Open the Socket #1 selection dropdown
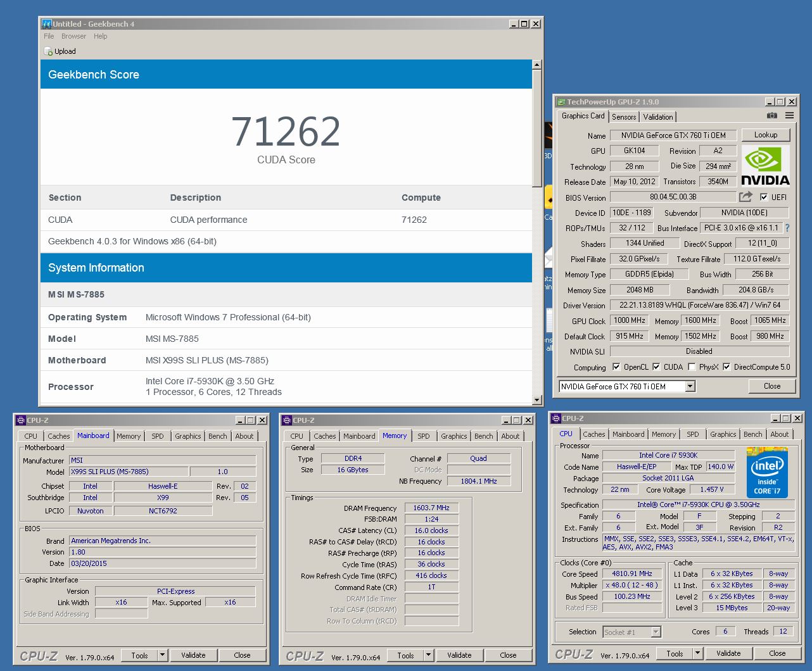 point(656,632)
